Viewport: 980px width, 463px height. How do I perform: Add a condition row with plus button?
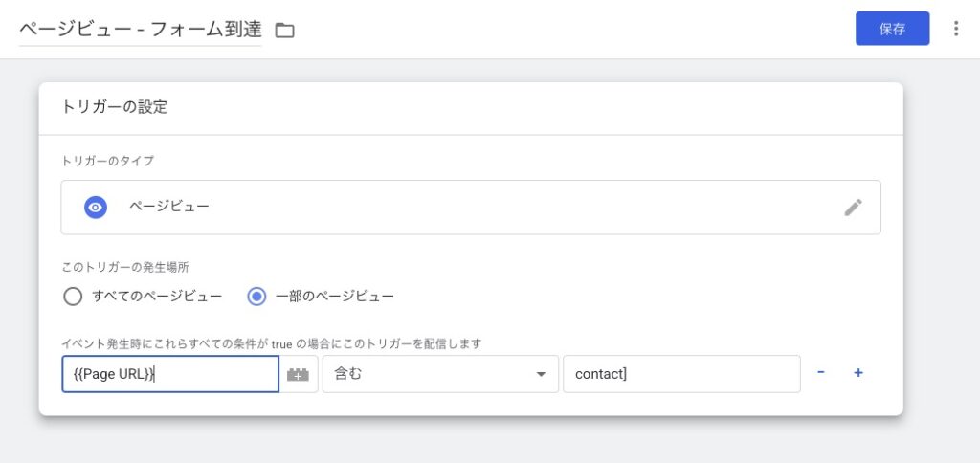(x=858, y=373)
